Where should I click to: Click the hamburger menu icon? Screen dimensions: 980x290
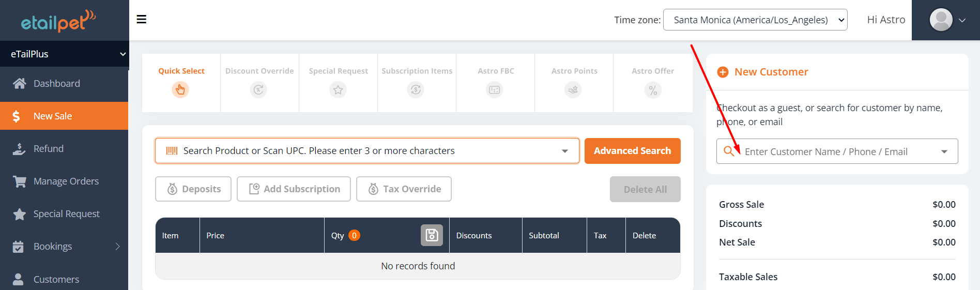(x=141, y=20)
